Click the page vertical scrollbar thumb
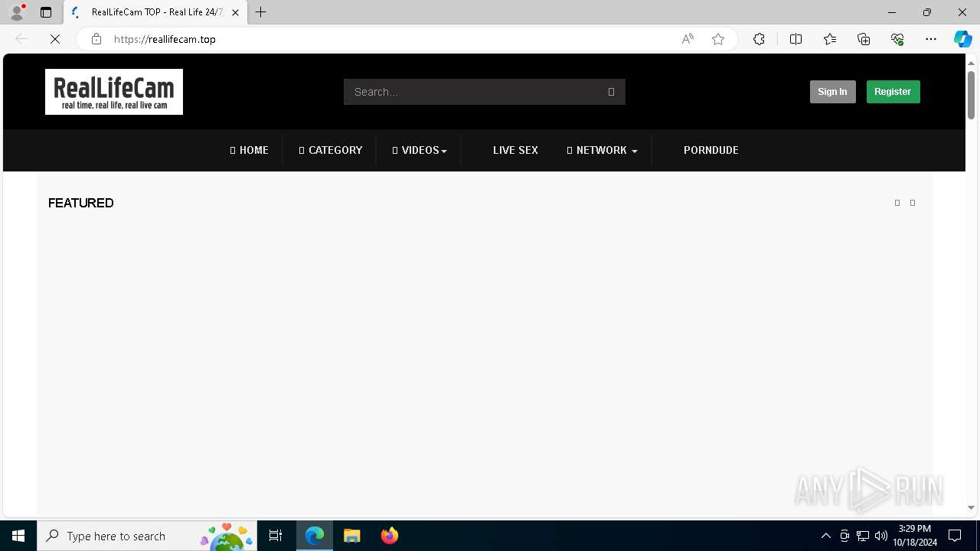 (971, 95)
